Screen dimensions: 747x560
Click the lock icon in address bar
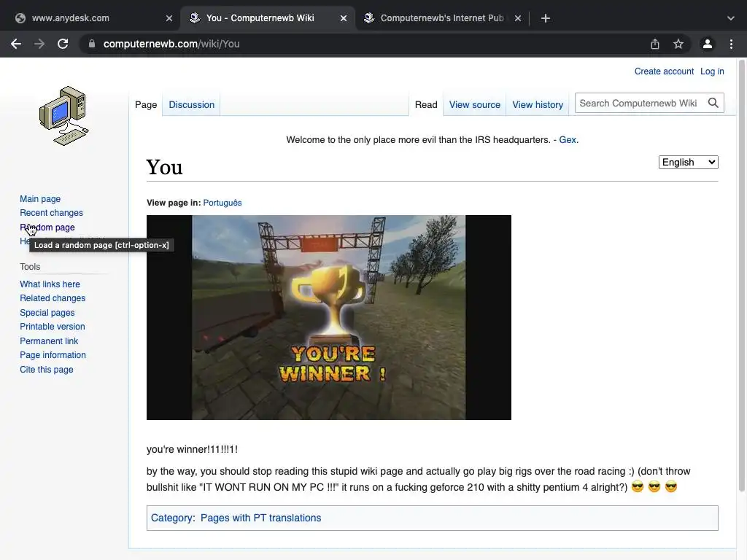92,44
